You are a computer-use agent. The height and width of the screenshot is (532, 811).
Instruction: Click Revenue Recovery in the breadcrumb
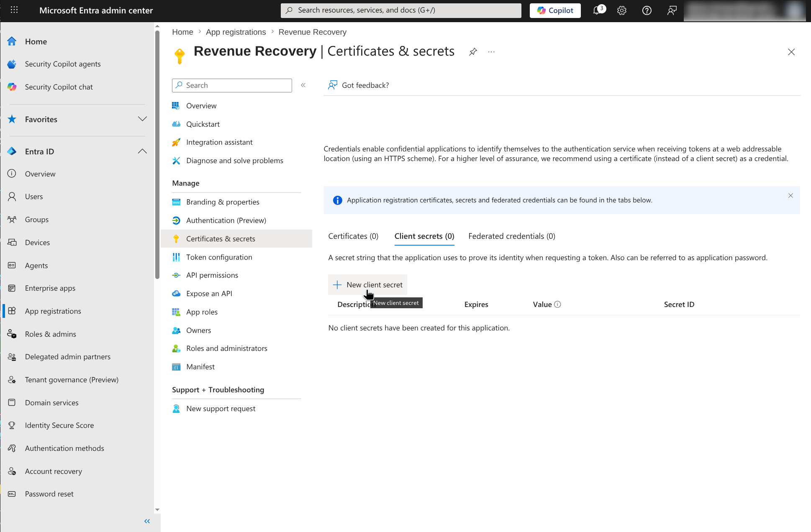(x=313, y=32)
